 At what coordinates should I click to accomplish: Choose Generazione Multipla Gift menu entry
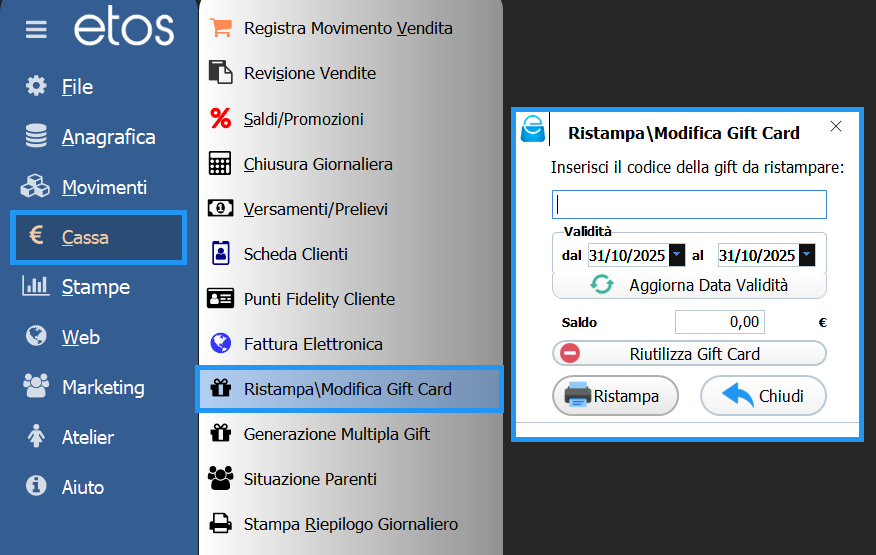336,434
